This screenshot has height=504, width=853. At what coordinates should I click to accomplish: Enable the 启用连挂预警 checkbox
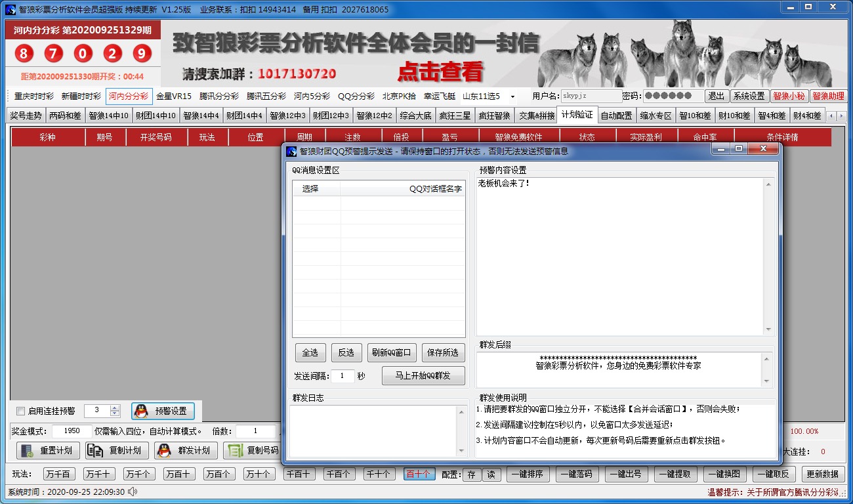20,411
